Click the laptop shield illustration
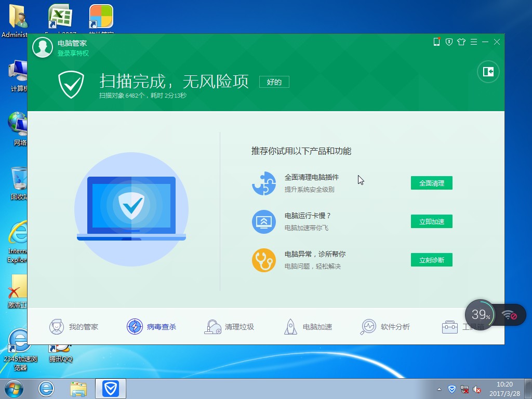The image size is (532, 399). (131, 209)
